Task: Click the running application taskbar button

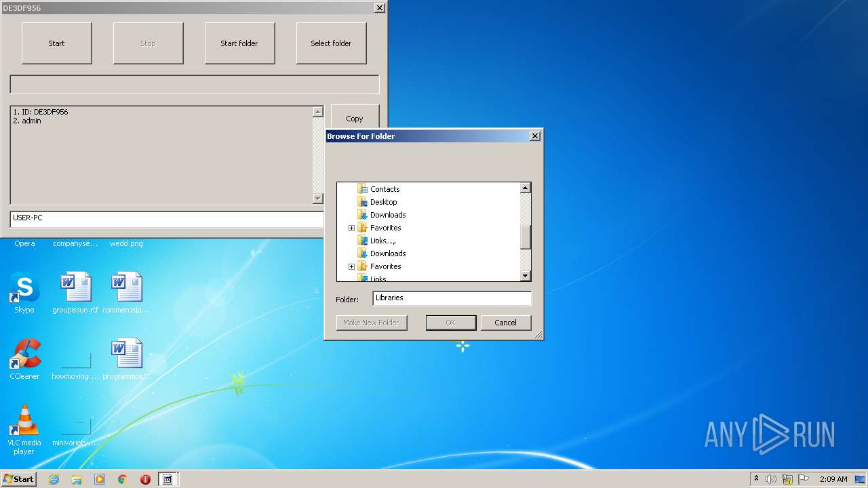Action: [168, 479]
